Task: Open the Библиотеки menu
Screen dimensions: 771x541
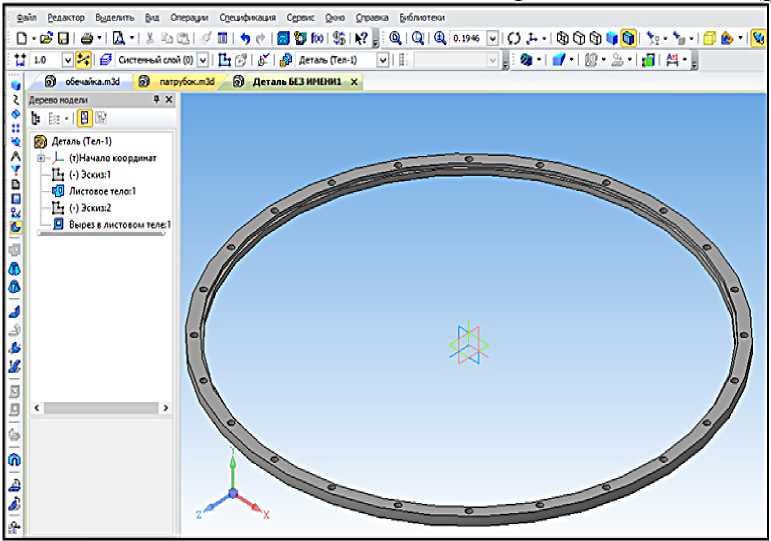Action: 422,18
